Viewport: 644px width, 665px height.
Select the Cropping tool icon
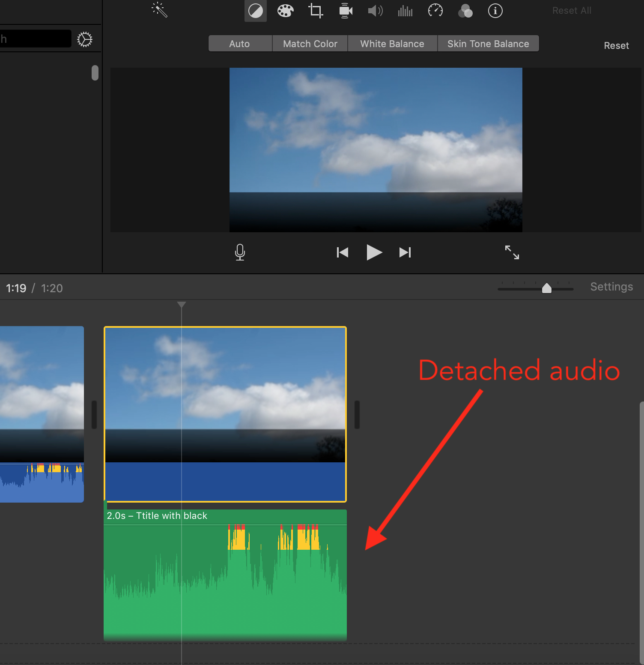click(x=316, y=11)
